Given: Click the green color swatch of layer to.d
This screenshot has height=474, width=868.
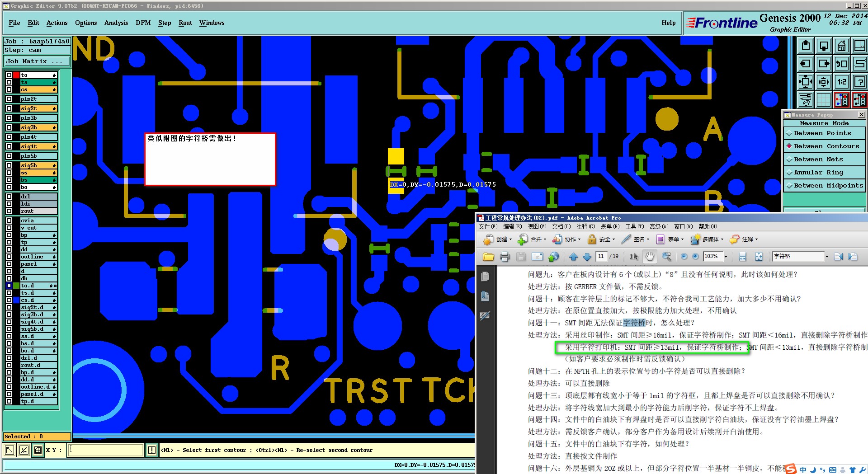Looking at the screenshot, I should click(x=16, y=286).
